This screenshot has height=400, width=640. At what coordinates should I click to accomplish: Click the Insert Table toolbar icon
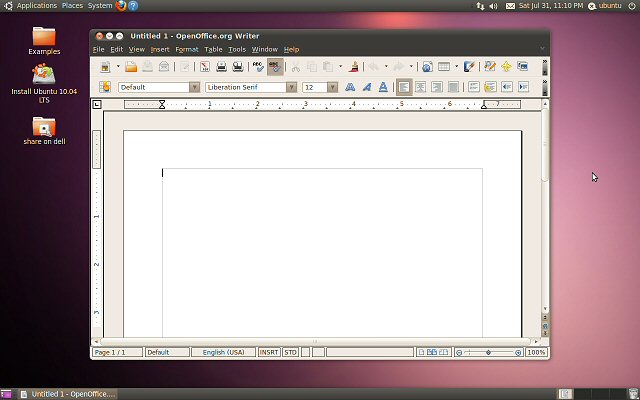tap(444, 67)
